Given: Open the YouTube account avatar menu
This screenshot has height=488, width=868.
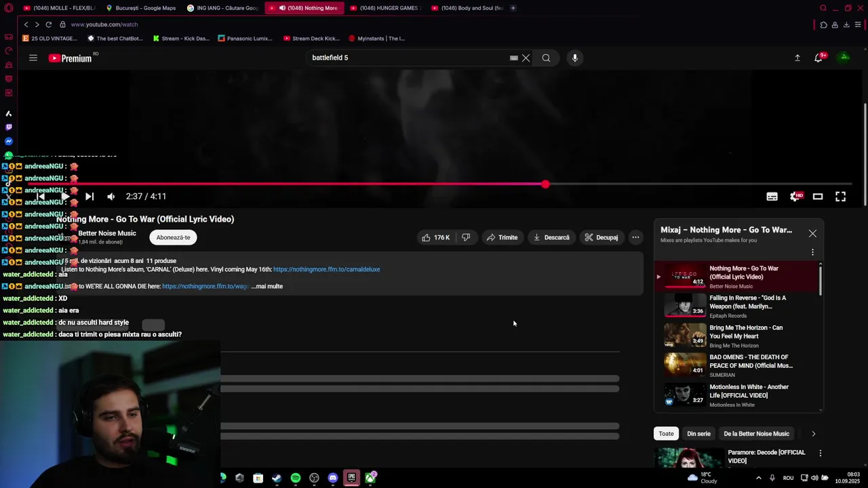Looking at the screenshot, I should point(844,58).
